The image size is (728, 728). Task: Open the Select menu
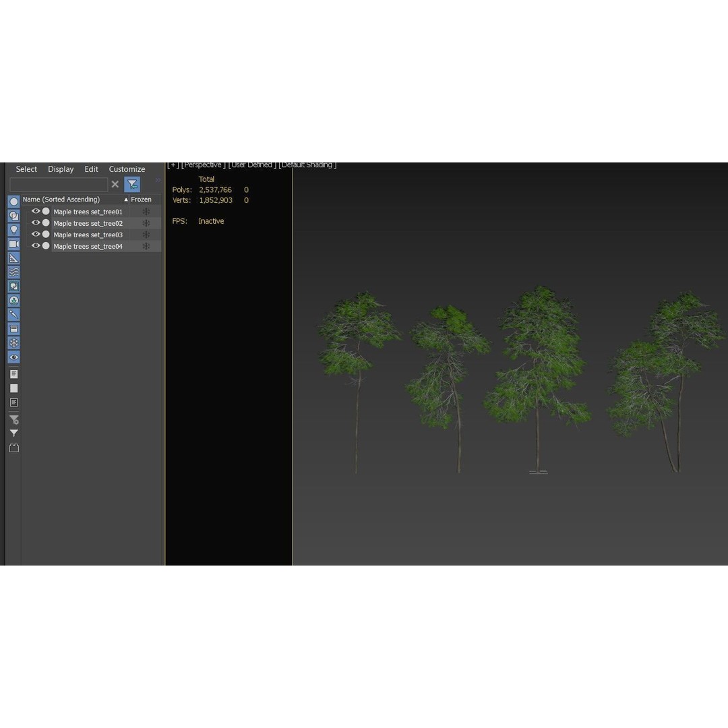(26, 169)
